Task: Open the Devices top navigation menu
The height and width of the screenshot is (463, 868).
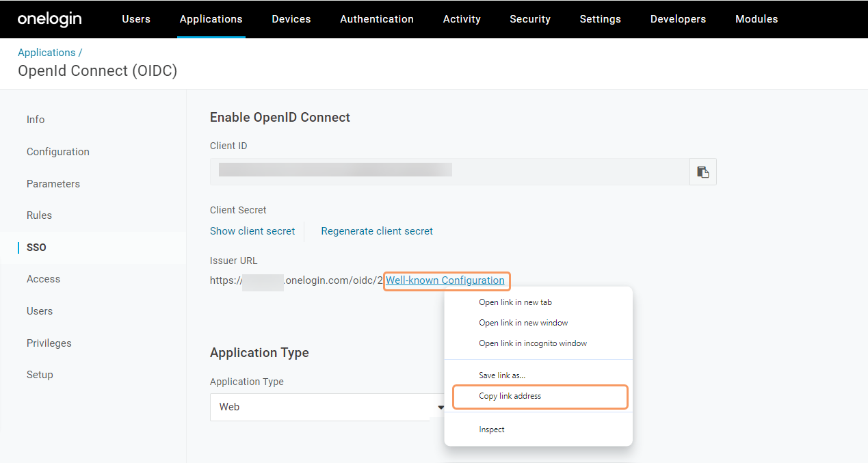Action: pos(291,19)
